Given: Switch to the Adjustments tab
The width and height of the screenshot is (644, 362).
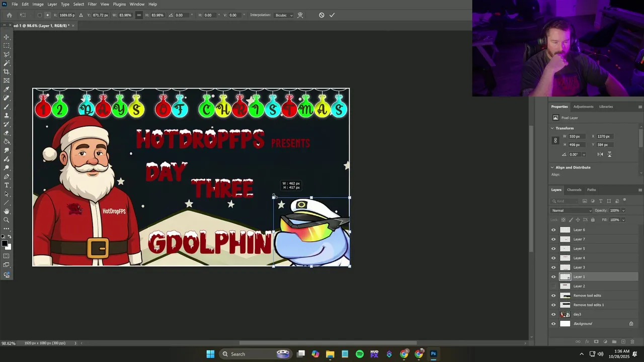Looking at the screenshot, I should pyautogui.click(x=584, y=107).
